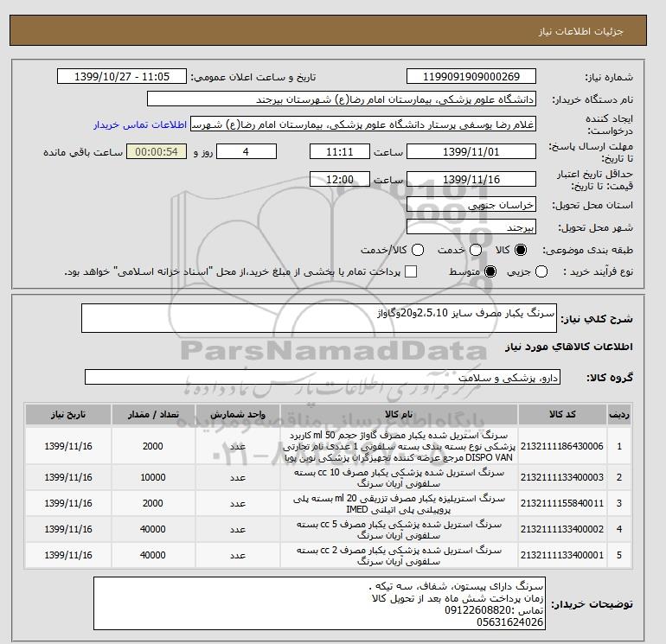Click the need date in row 5

click(68, 555)
